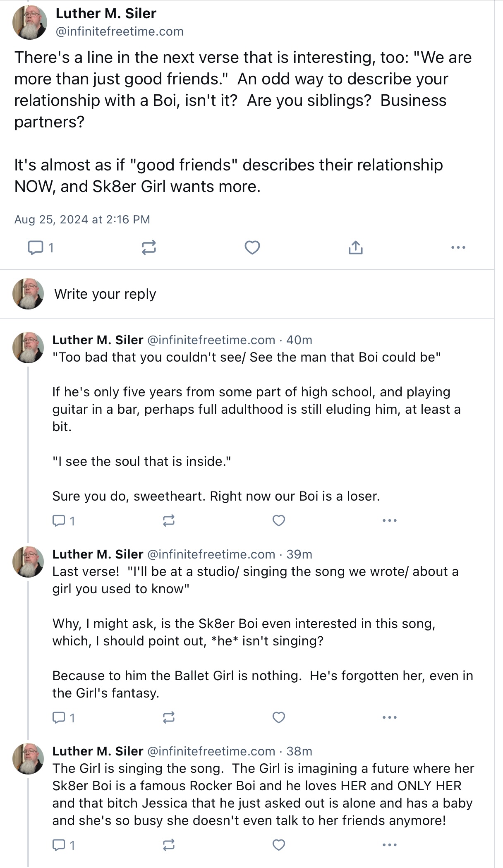Open more options on 40m reply
Screen dimensions: 503x868
tap(390, 520)
